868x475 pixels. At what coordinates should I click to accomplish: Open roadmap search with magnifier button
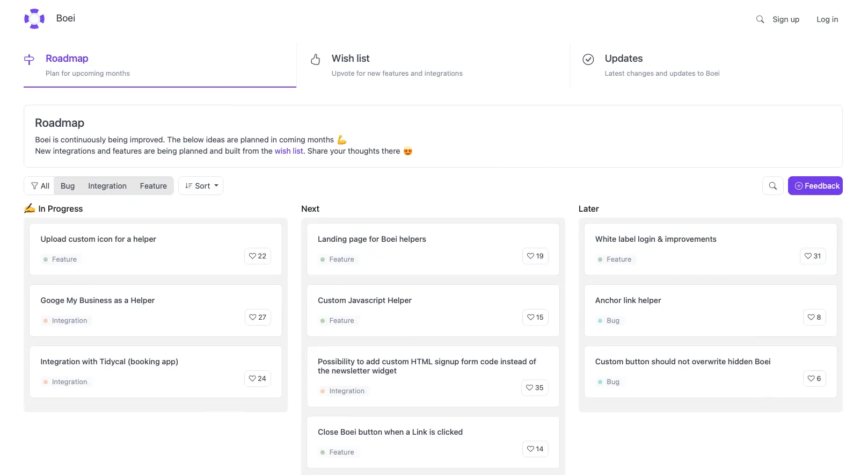point(773,186)
